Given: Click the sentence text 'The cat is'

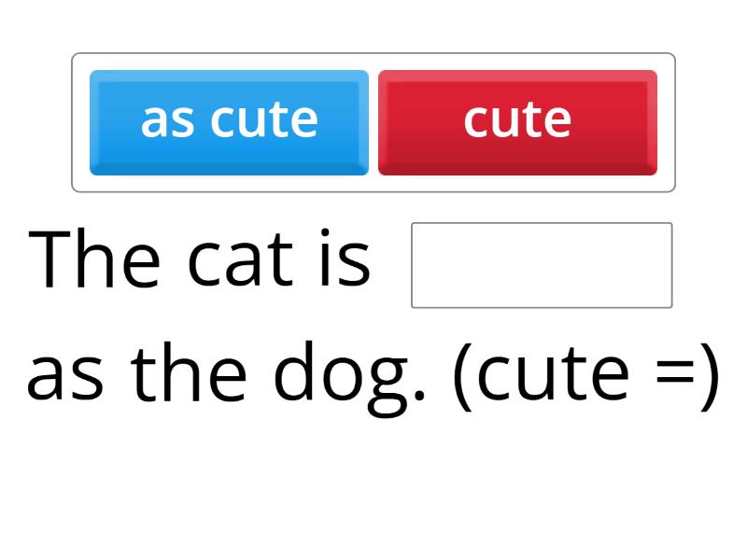Looking at the screenshot, I should (201, 259).
